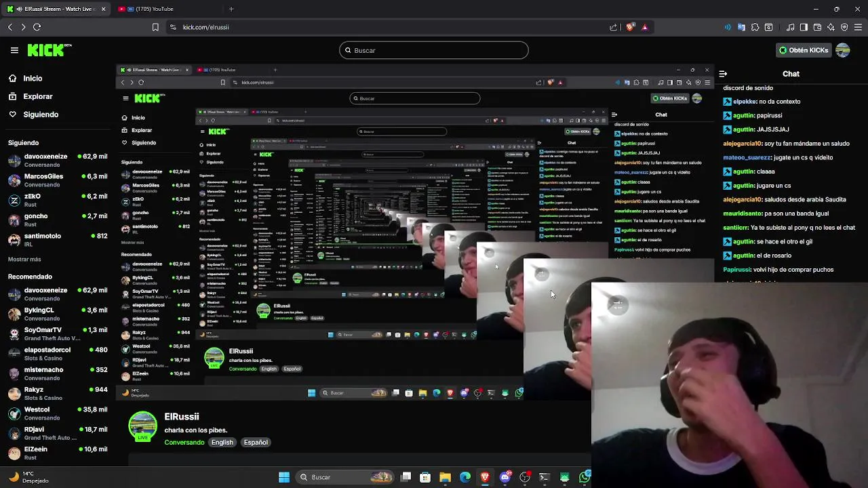Open the taskbar weather widget 14°C Despejado
868x488 pixels.
[x=28, y=477]
